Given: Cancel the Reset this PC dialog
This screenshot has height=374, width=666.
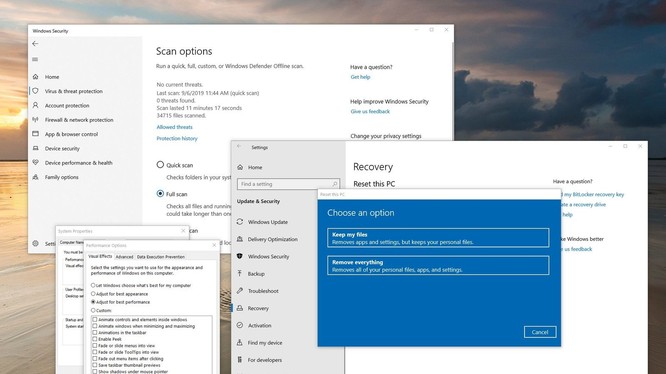Looking at the screenshot, I should [x=540, y=332].
